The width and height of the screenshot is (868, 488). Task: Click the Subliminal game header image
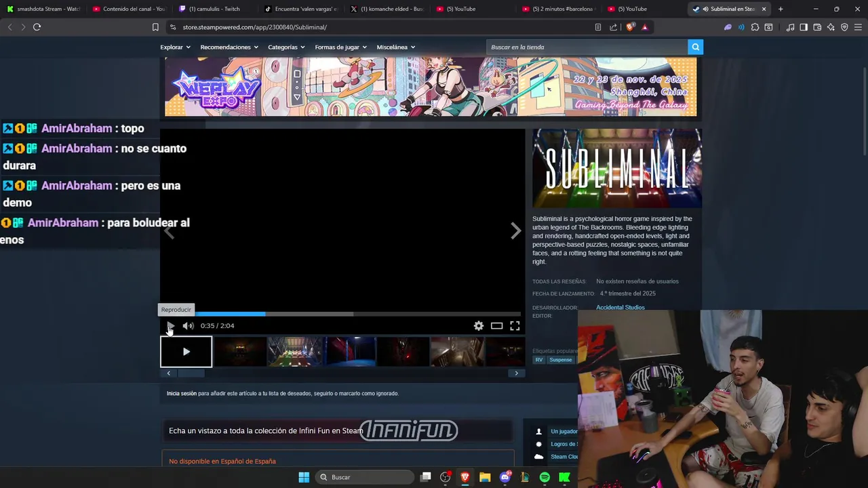tap(616, 168)
